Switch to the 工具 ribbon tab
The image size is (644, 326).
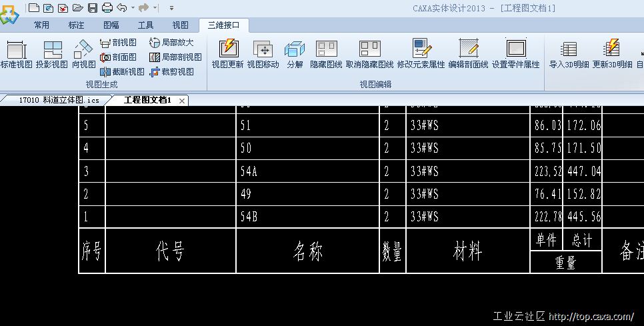click(x=145, y=25)
